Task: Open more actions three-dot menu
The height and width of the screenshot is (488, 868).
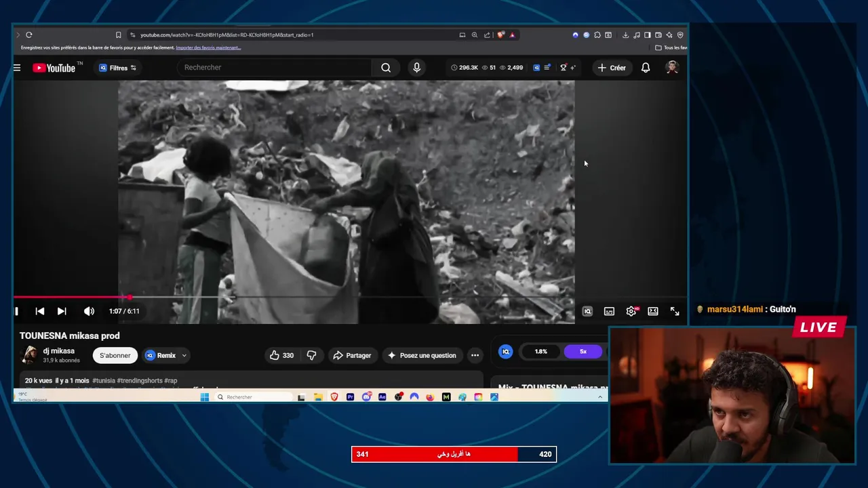Action: tap(475, 355)
